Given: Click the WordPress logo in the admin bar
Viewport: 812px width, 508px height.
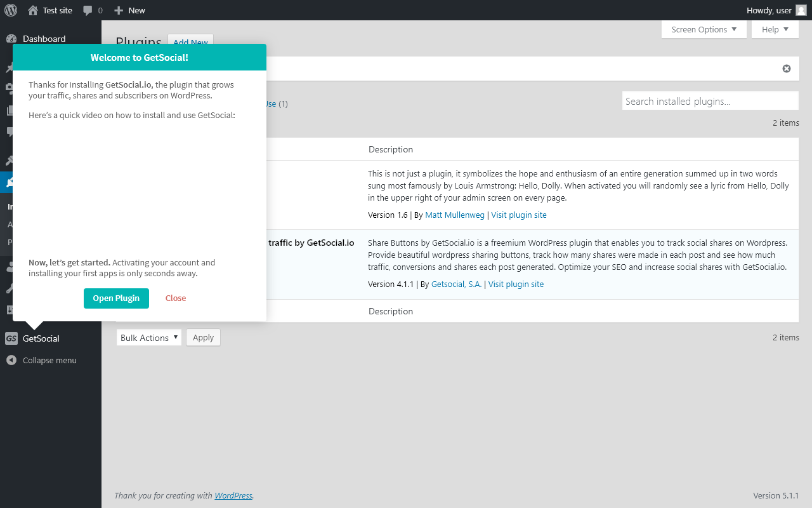Looking at the screenshot, I should 11,10.
